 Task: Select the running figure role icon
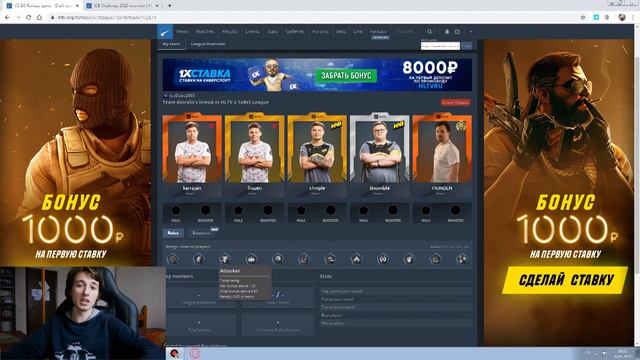(x=198, y=259)
